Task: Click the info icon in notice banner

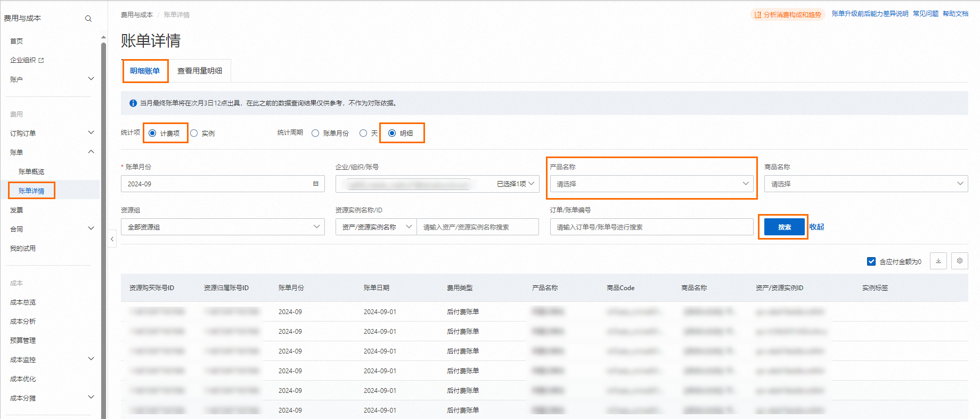Action: coord(133,103)
